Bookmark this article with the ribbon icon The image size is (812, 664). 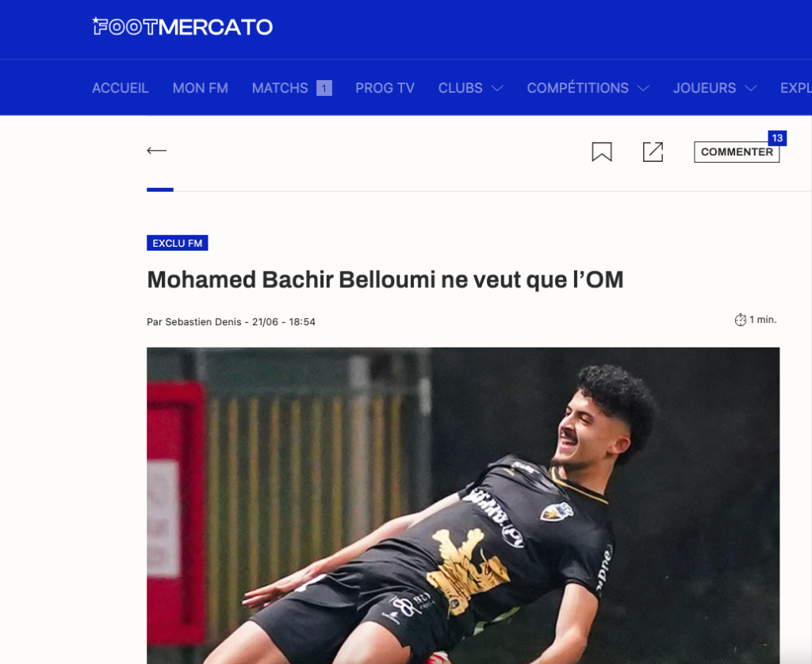pyautogui.click(x=602, y=152)
